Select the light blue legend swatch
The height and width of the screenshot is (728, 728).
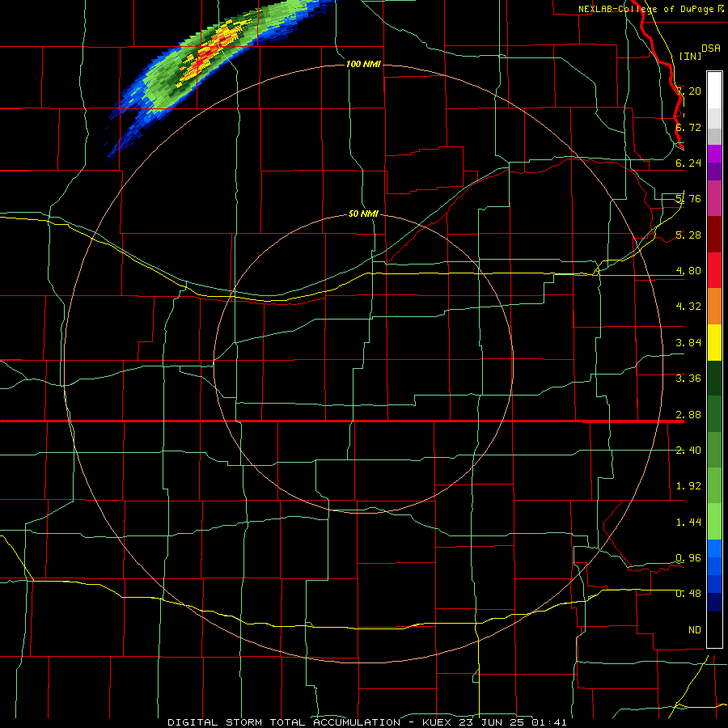714,548
